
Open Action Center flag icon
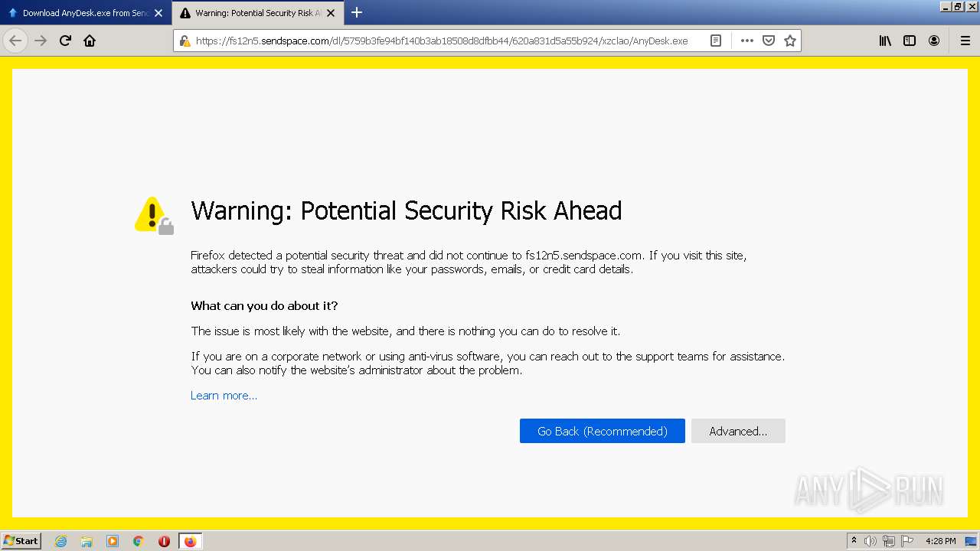point(907,541)
